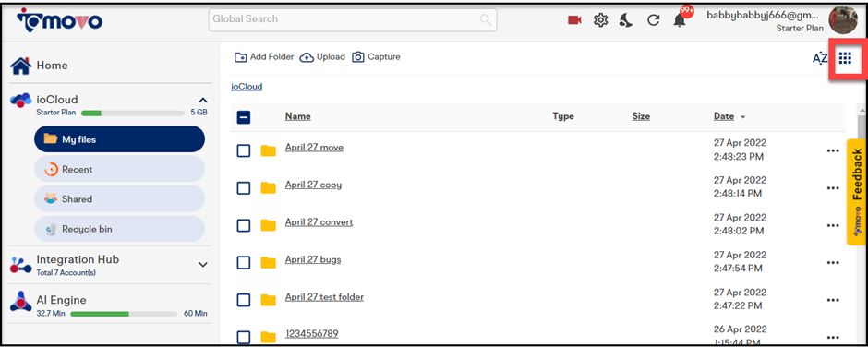Click the ioCloud cloud icon
This screenshot has width=868, height=347.
coord(21,101)
